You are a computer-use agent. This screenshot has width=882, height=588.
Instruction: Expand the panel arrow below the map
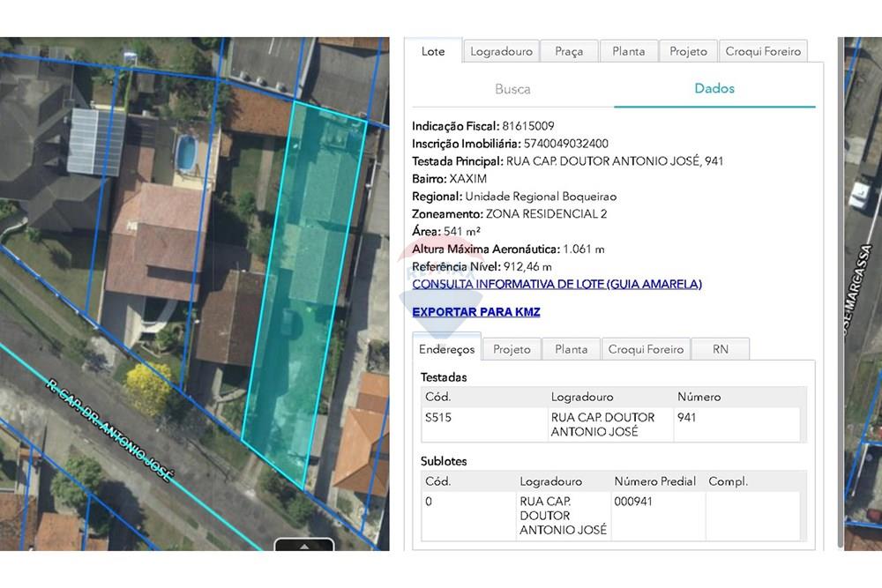point(304,546)
